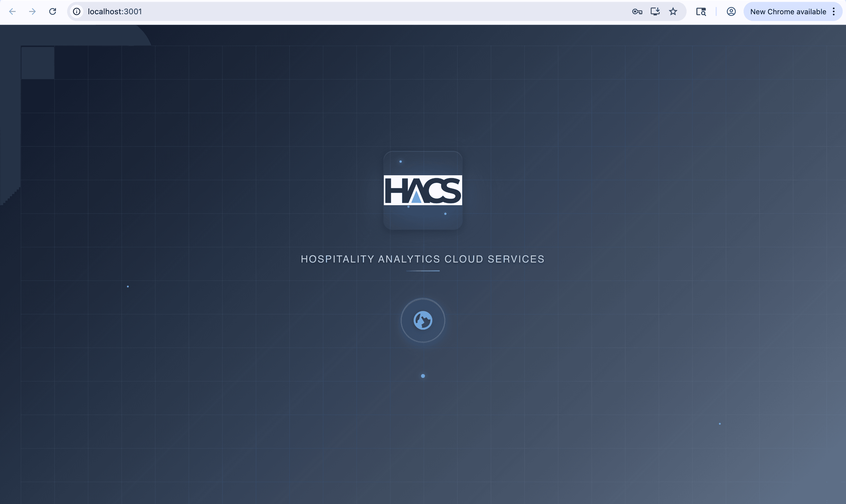
Task: Click the New Chrome available button
Action: [x=788, y=11]
